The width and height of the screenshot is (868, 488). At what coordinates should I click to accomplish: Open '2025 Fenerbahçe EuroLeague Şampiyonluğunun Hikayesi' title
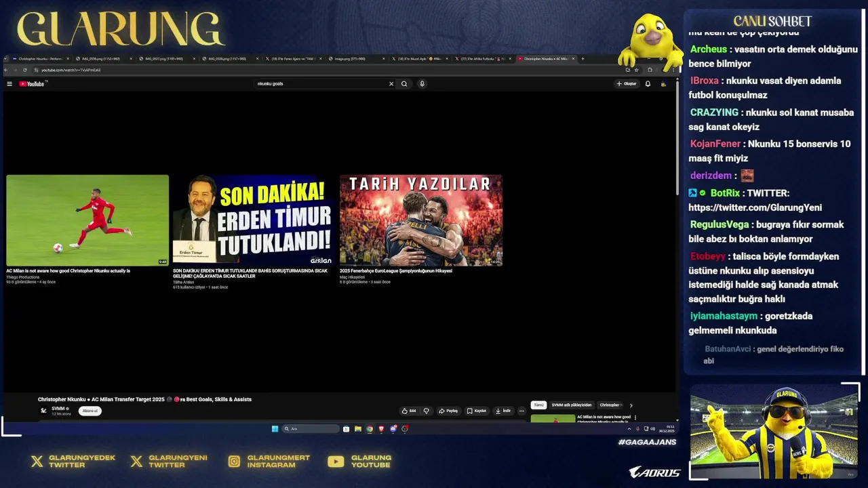pyautogui.click(x=395, y=271)
